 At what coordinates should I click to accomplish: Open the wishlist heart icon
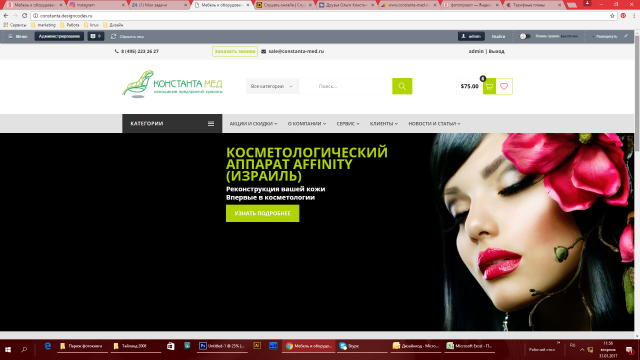point(504,86)
